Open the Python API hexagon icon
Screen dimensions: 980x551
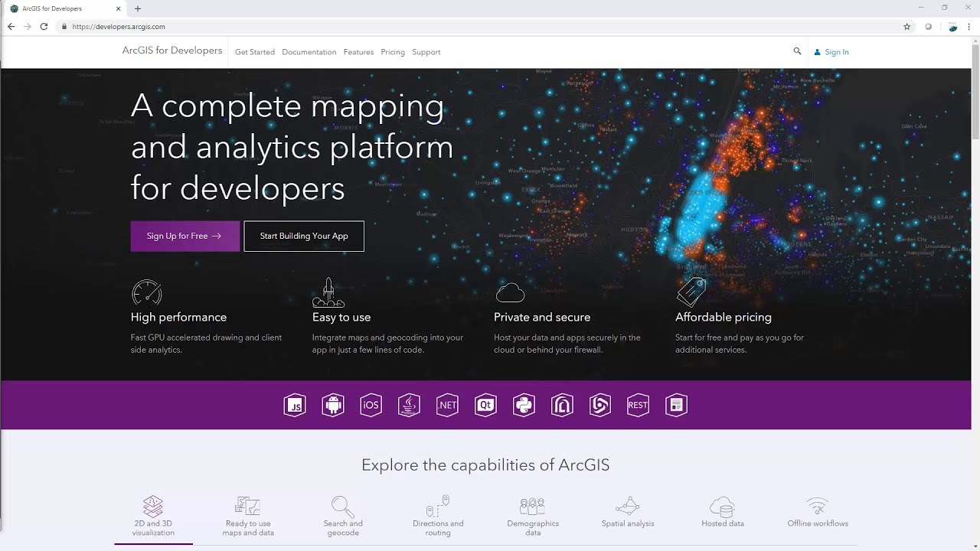(x=524, y=405)
